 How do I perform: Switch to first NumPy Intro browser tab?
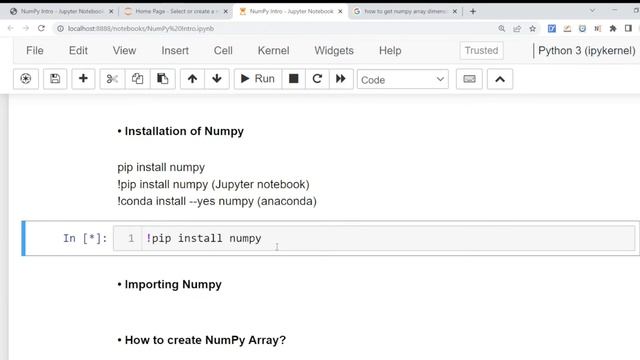pos(61,11)
